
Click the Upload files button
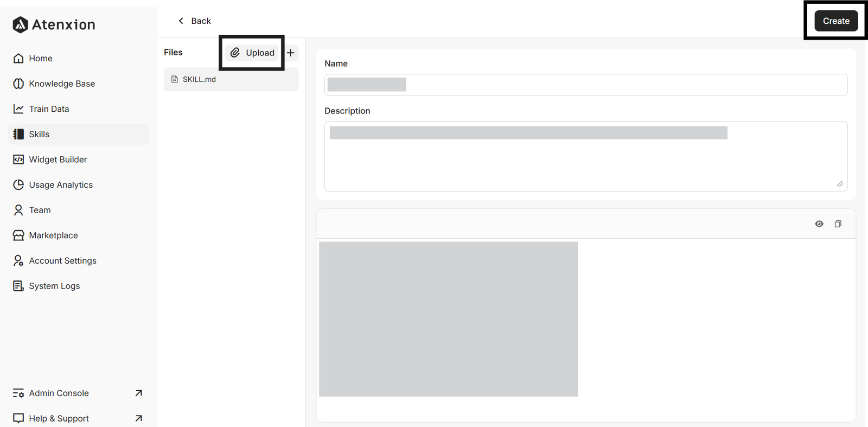tap(252, 53)
